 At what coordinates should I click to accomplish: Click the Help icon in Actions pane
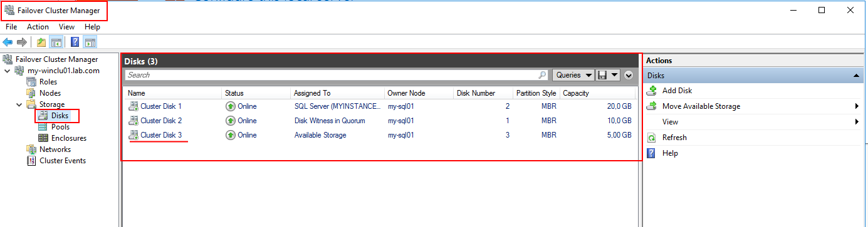coord(652,153)
